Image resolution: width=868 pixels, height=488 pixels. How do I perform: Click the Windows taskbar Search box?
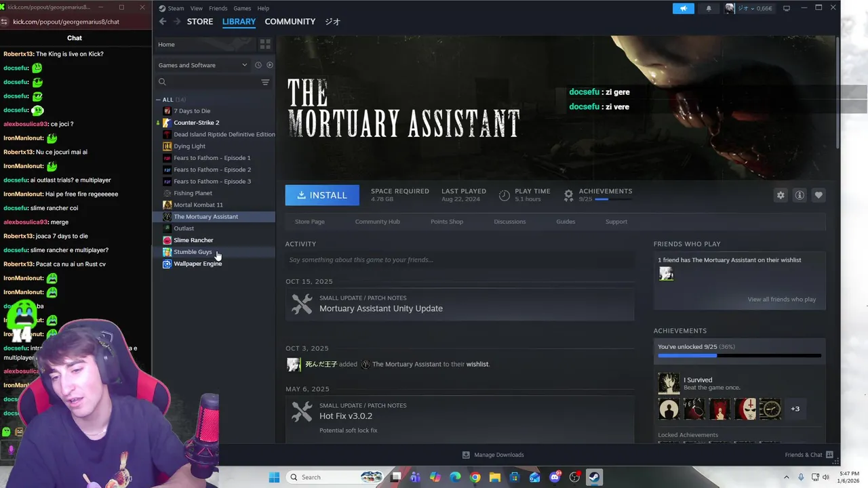[x=335, y=477]
